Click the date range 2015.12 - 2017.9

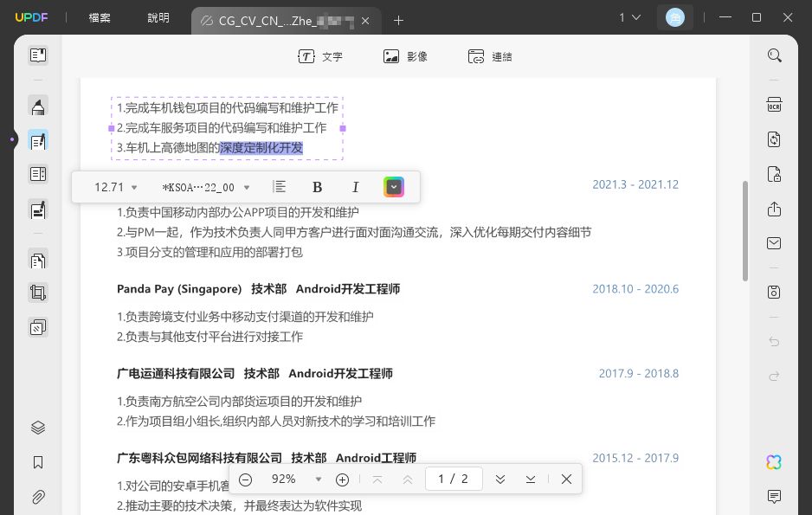(635, 458)
